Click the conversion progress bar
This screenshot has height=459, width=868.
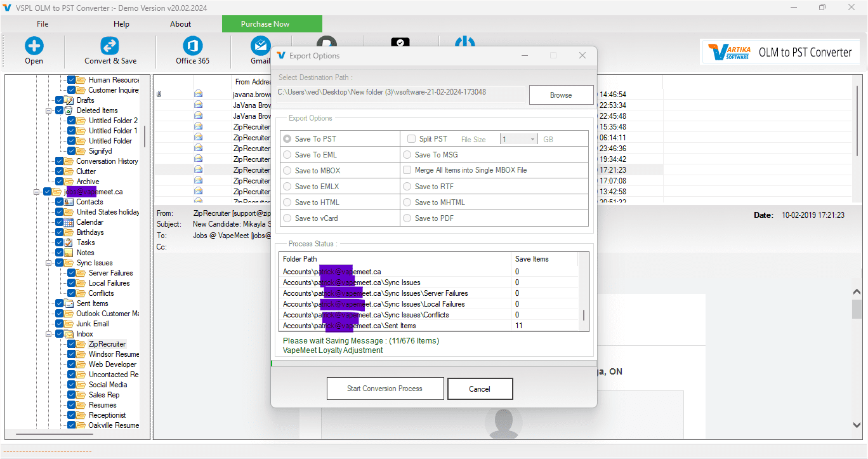(x=433, y=364)
